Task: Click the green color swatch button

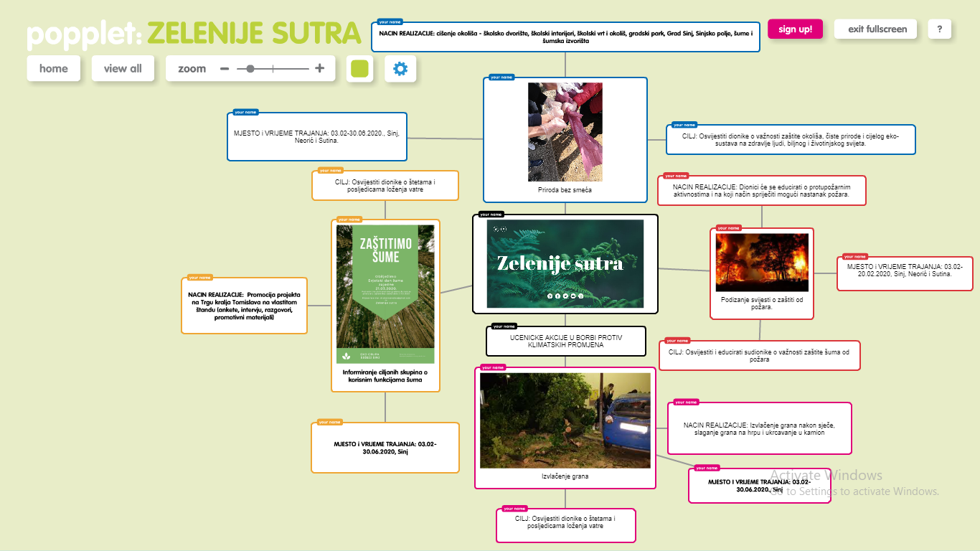Action: 360,69
